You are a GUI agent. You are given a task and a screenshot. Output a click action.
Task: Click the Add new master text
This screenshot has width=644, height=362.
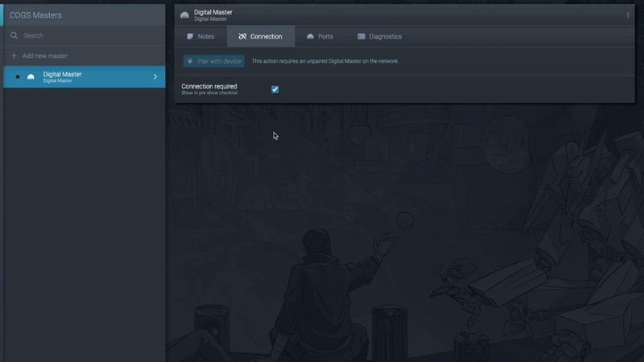coord(45,56)
